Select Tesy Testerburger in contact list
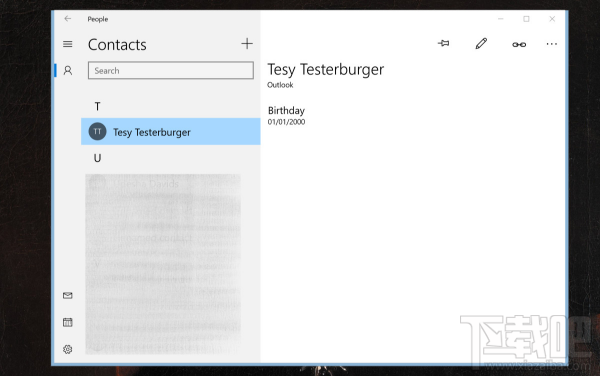This screenshot has width=600, height=376. click(171, 132)
